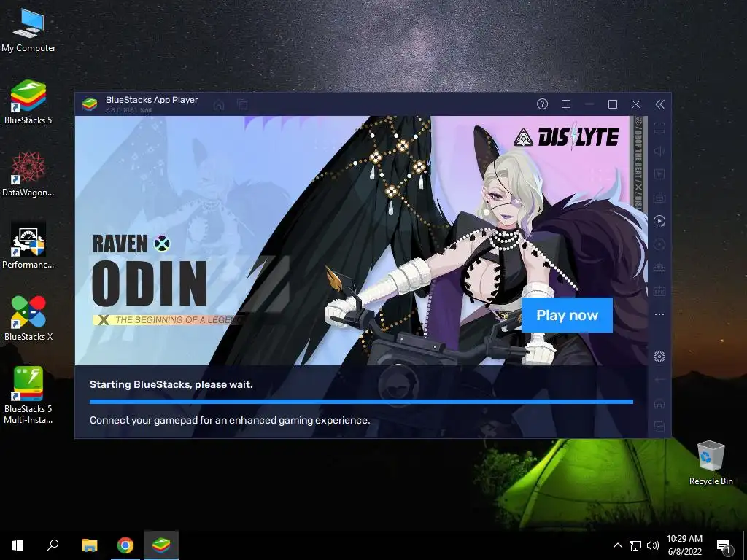Screen dimensions: 747x560
Task: Click the Play now button
Action: click(567, 315)
